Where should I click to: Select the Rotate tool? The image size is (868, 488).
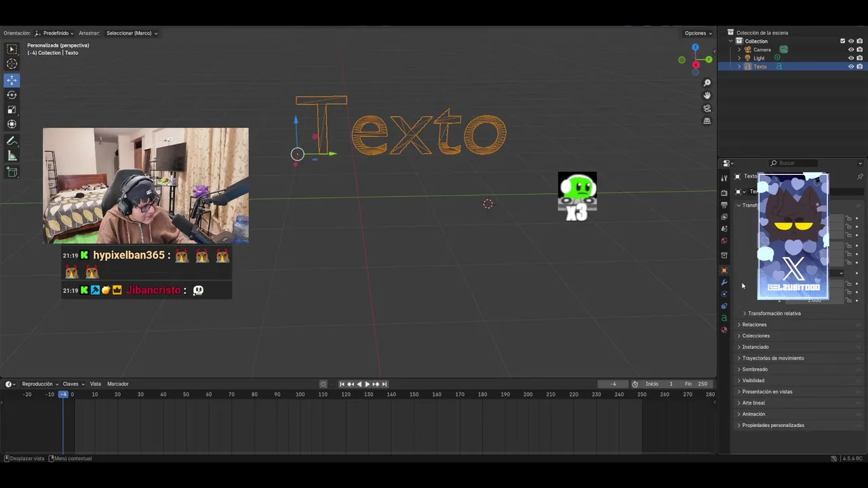(12, 95)
